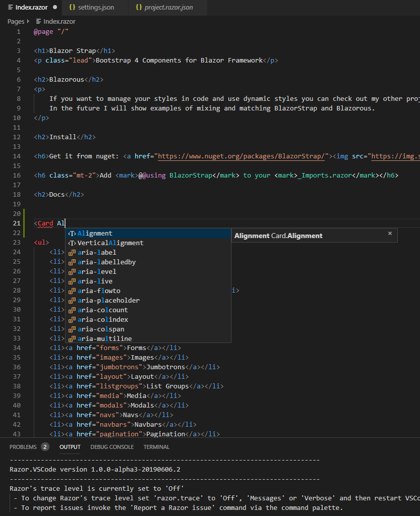Screen dimensions: 420x516
Task: Click the type icon beside VerticalAlignment
Action: (72, 243)
